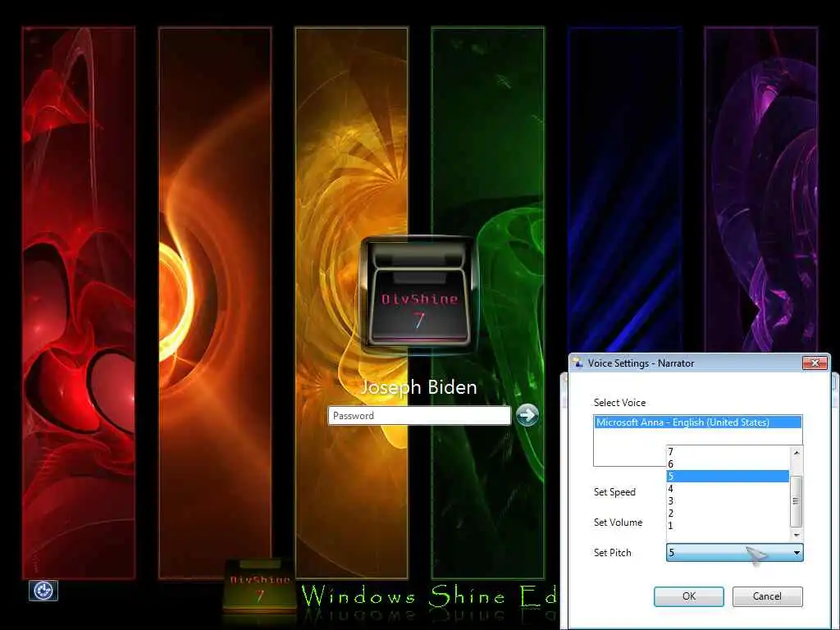Open the Set Pitch dropdown arrow
The image size is (840, 630).
(x=797, y=553)
